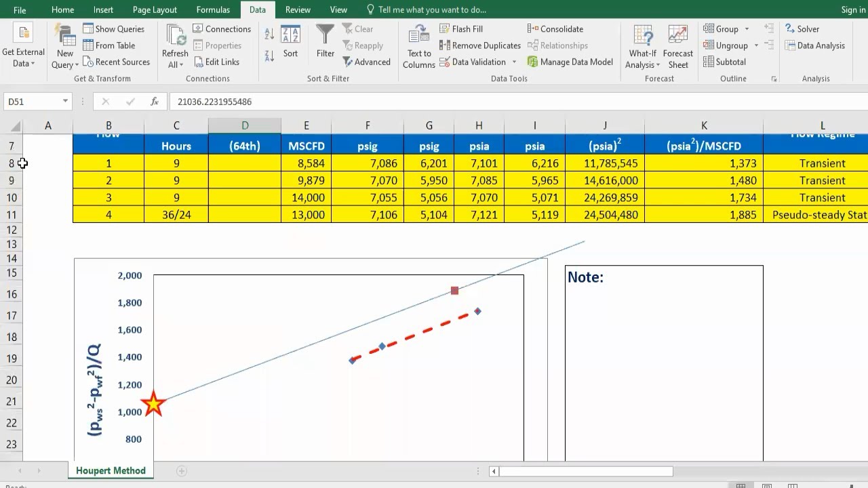Image resolution: width=868 pixels, height=488 pixels.
Task: Open Recent Sources
Action: (116, 62)
